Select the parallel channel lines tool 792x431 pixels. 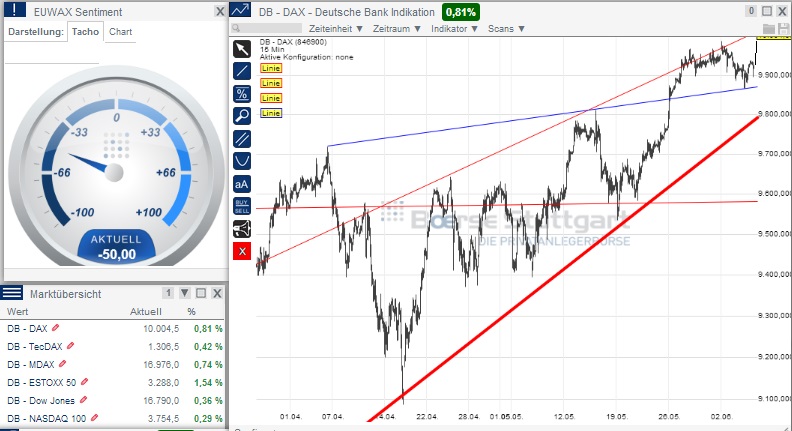tap(242, 139)
